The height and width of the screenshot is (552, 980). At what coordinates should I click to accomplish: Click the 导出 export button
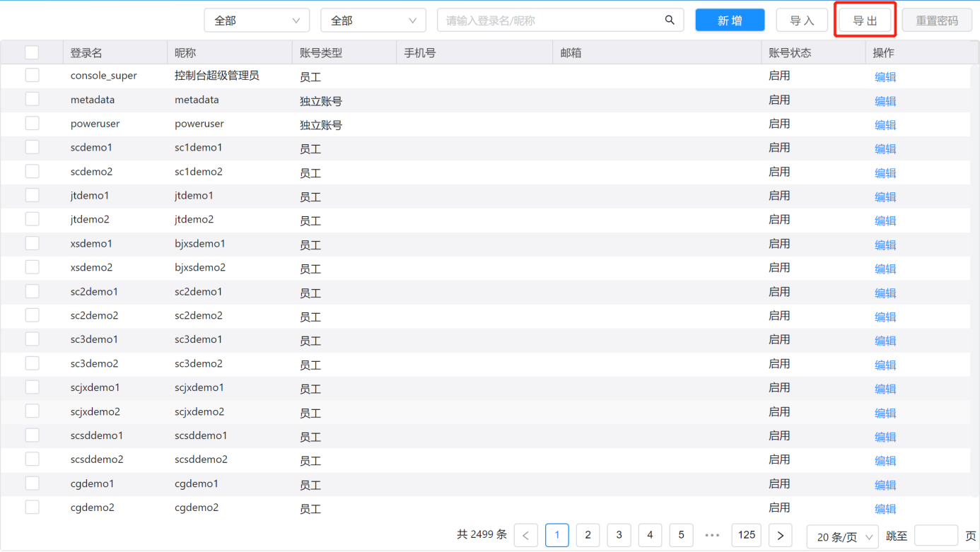pos(865,20)
